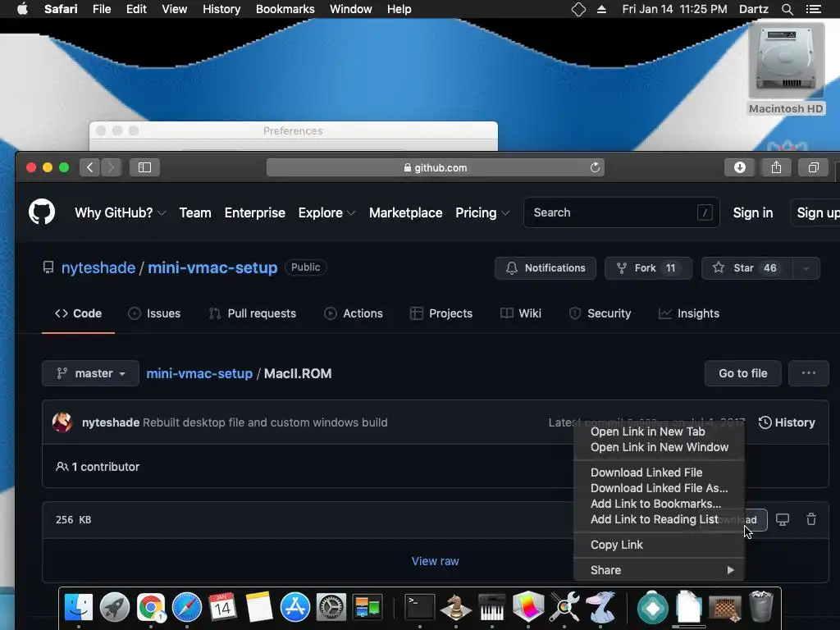Screen dimensions: 840x630
Task: Choose Download Linked File
Action: [x=659, y=472]
